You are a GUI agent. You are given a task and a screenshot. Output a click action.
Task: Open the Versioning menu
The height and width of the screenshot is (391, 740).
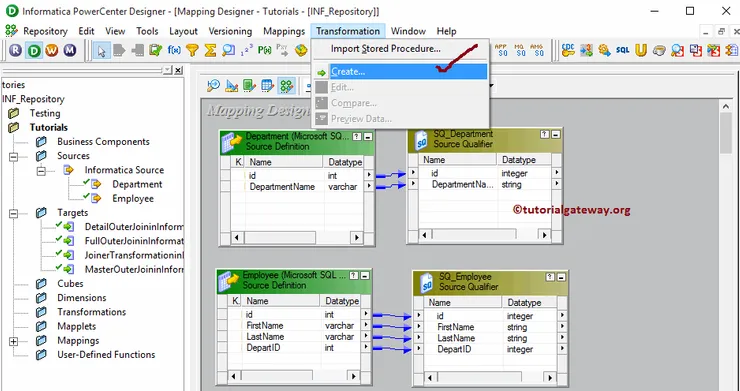click(x=230, y=31)
